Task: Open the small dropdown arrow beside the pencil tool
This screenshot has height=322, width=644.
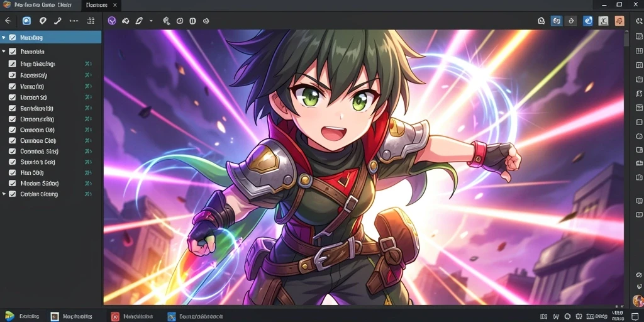Action: pyautogui.click(x=151, y=21)
